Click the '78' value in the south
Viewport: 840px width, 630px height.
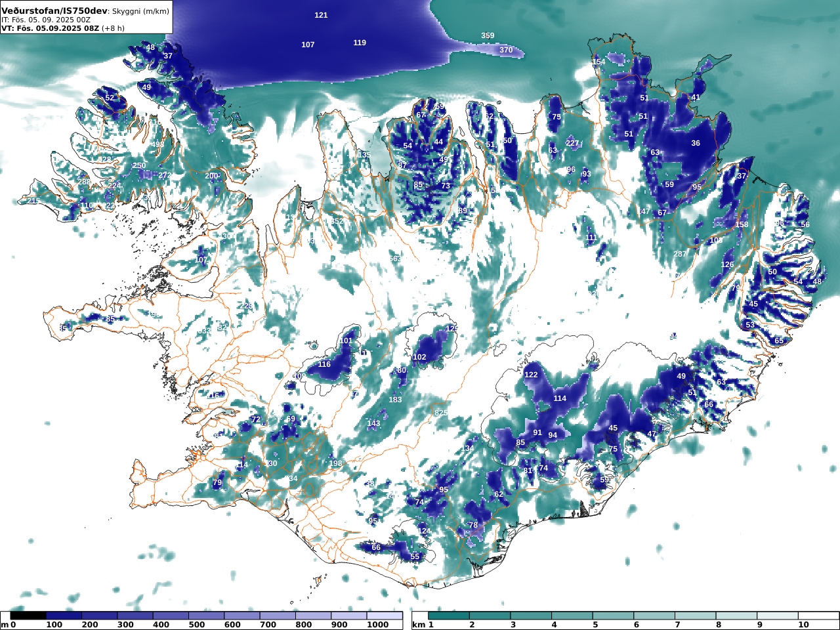pyautogui.click(x=473, y=525)
